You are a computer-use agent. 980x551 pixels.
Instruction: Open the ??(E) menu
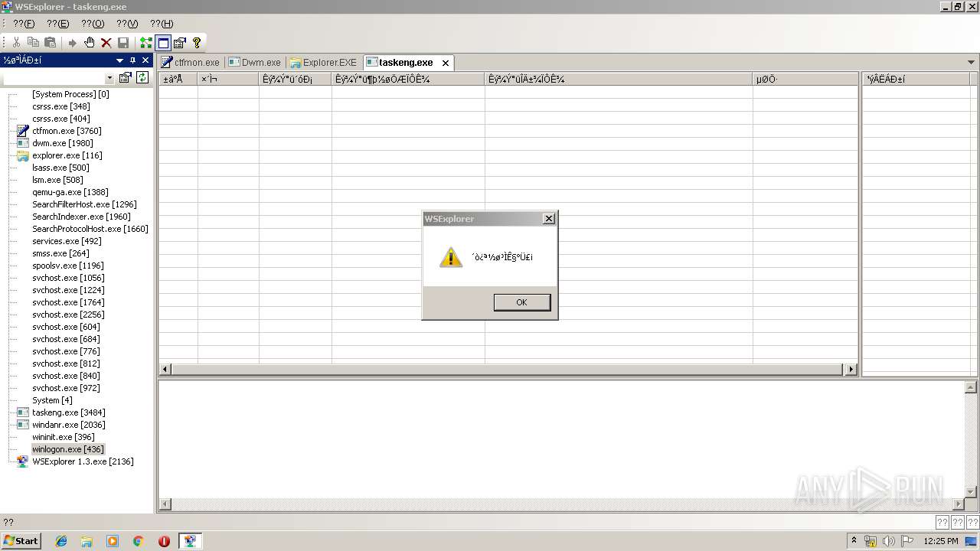[58, 24]
